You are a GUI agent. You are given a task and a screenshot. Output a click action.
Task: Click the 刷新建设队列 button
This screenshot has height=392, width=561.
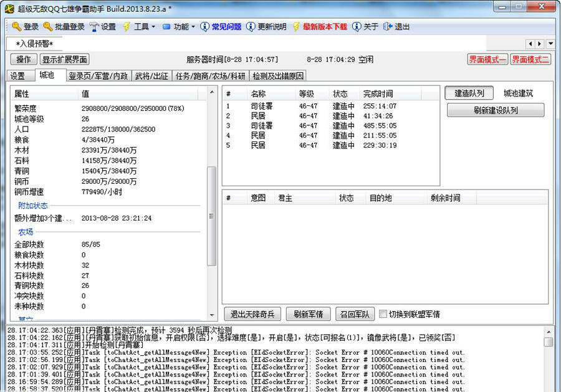(495, 110)
